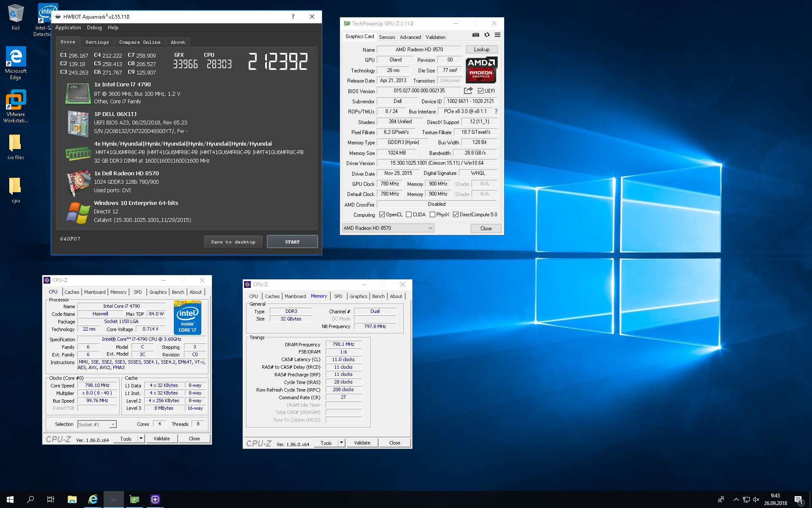Click Validate in the left CPU-Z window
The width and height of the screenshot is (812, 508).
[x=162, y=439]
